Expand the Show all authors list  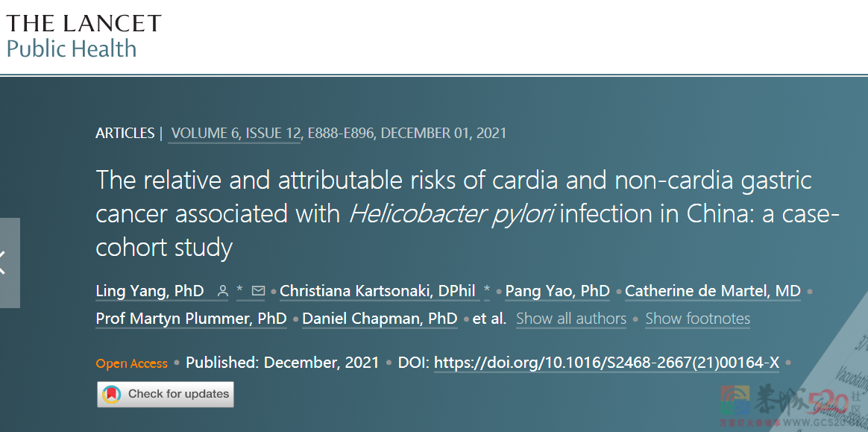click(571, 319)
